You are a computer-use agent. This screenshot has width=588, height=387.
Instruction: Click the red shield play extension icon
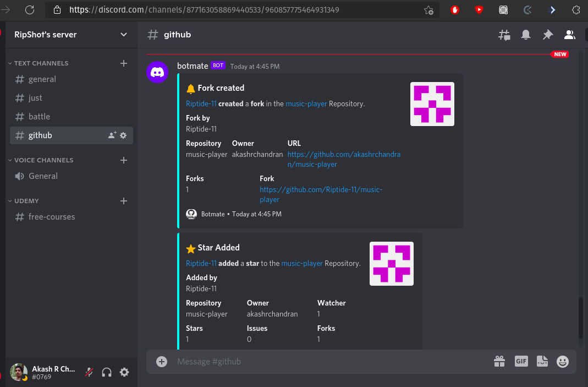[479, 10]
